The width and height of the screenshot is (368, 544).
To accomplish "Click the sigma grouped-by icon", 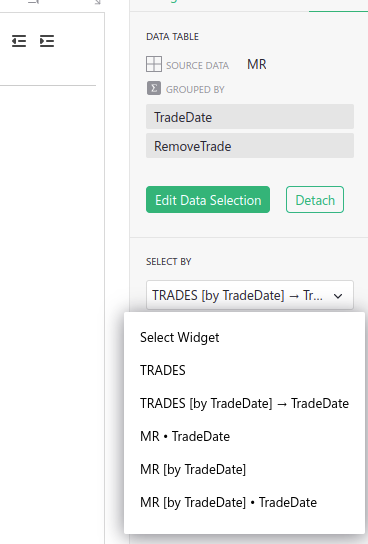I will tap(154, 88).
